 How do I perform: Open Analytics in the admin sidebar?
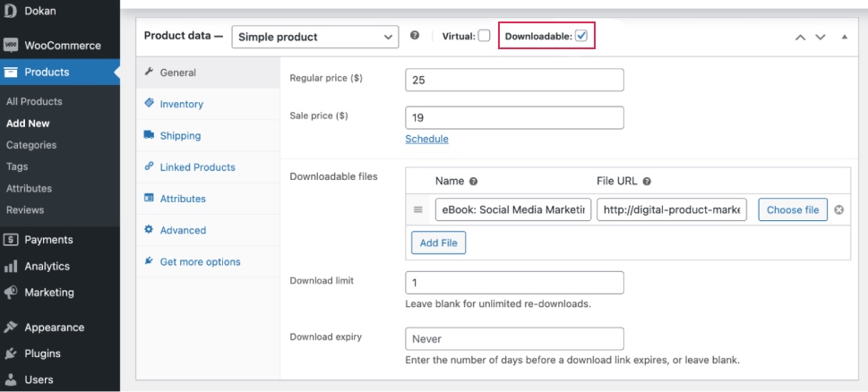[47, 266]
